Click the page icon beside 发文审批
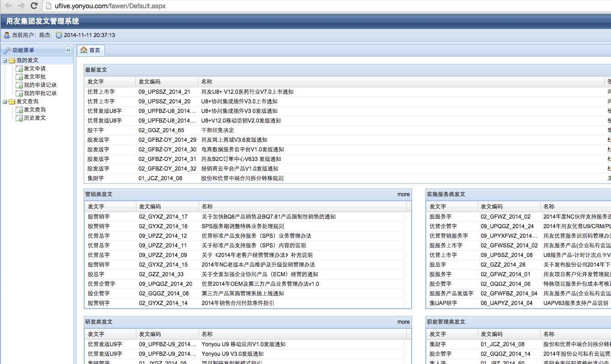Image resolution: width=611 pixels, height=364 pixels. pyautogui.click(x=19, y=77)
